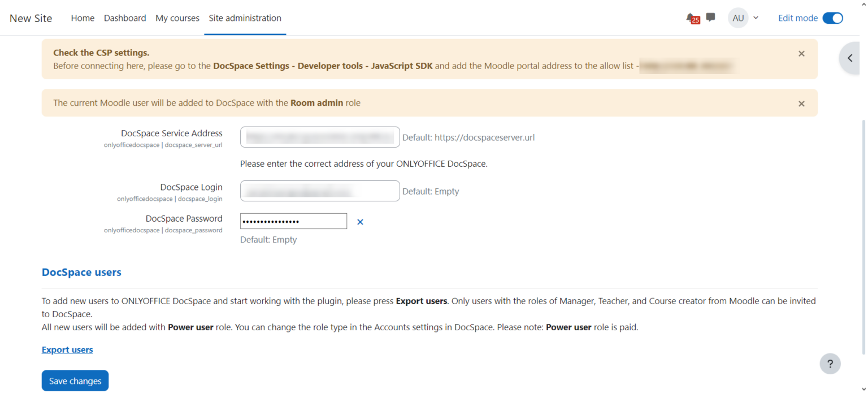Clear the DocSpace Password with blue X
The image size is (868, 393).
pyautogui.click(x=360, y=222)
